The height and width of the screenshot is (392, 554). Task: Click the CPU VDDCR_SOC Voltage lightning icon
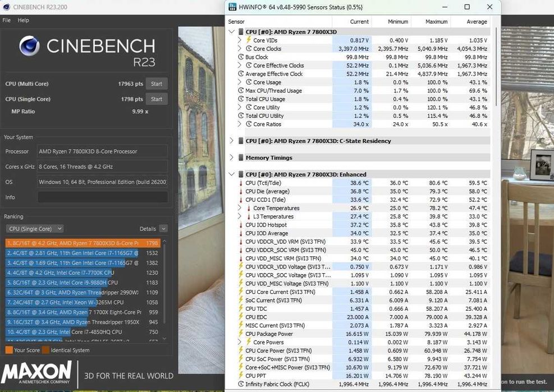click(241, 275)
